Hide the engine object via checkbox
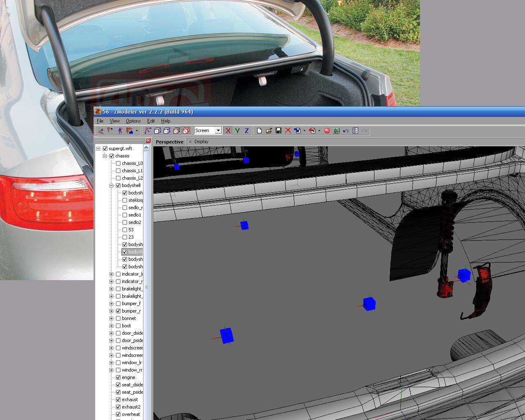The height and width of the screenshot is (420, 525). (x=118, y=377)
